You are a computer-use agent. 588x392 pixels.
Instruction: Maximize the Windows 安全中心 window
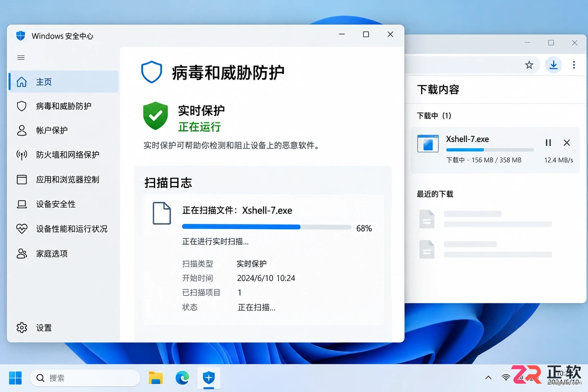366,34
